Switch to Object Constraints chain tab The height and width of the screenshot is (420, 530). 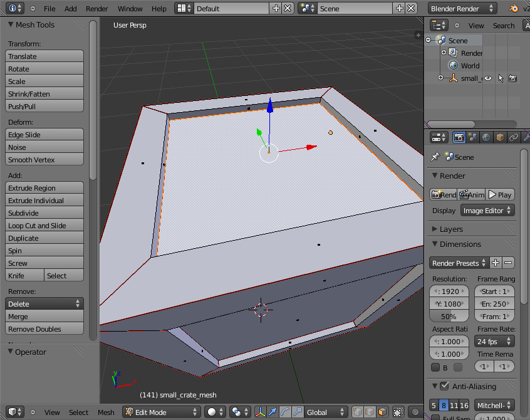(x=514, y=137)
